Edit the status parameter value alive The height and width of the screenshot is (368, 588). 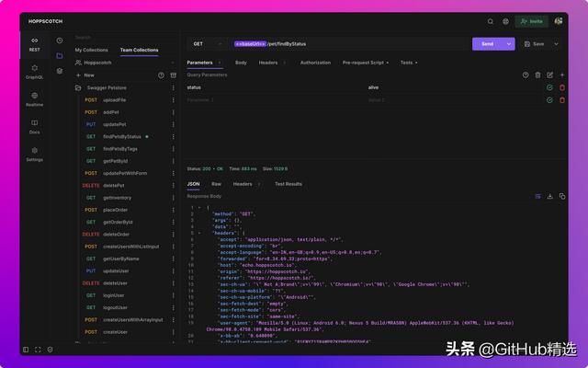[454, 87]
